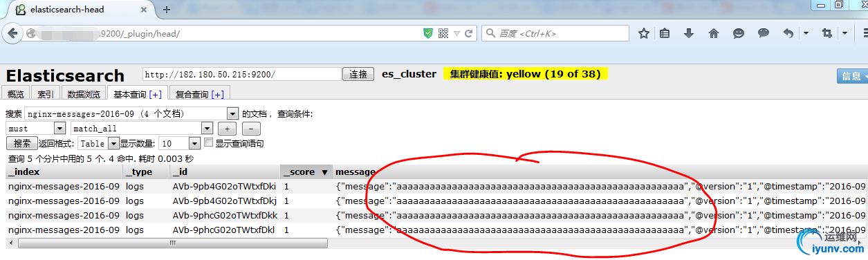Screen dimensions: 868x260
Task: Click the QR code icon in address bar
Action: click(x=443, y=33)
